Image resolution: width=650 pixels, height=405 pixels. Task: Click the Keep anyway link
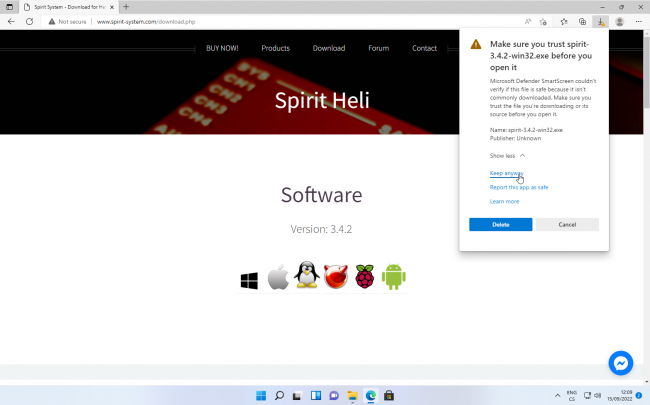506,173
